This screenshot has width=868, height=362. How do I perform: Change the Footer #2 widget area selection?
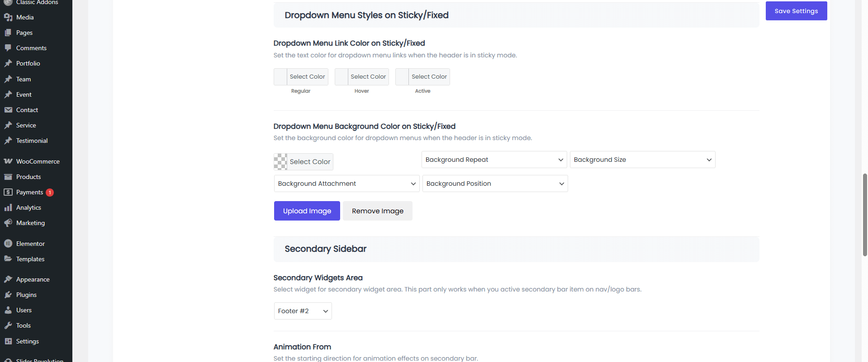pyautogui.click(x=303, y=311)
